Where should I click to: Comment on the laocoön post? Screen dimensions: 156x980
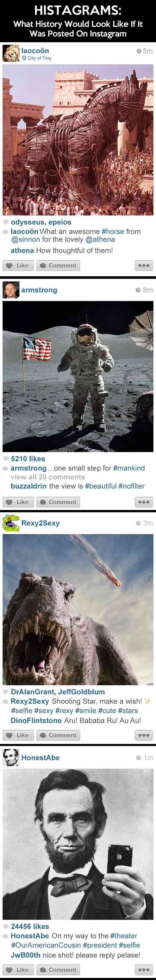click(x=58, y=266)
